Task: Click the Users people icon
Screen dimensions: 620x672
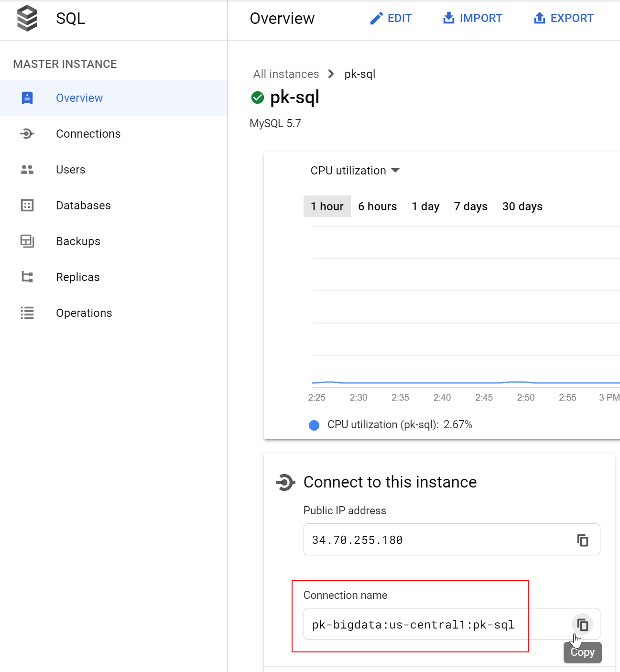Action: click(27, 170)
